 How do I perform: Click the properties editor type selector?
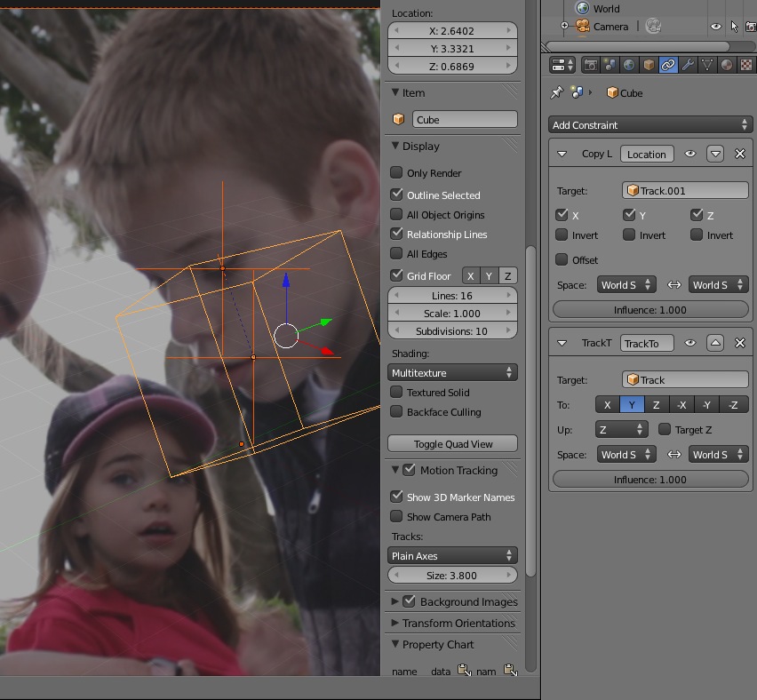[562, 65]
